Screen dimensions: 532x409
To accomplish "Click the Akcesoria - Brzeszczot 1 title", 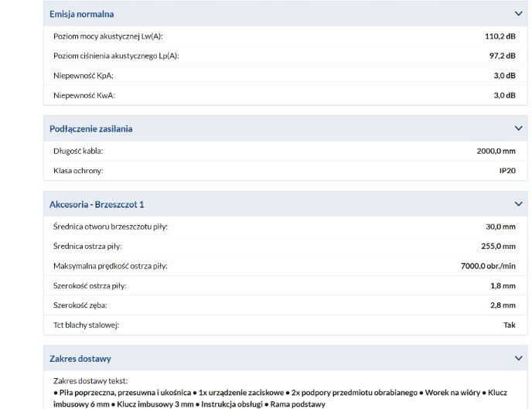I will (x=97, y=204).
